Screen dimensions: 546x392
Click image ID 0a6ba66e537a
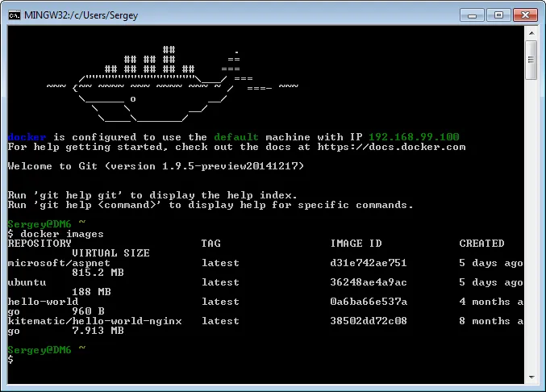tap(369, 302)
